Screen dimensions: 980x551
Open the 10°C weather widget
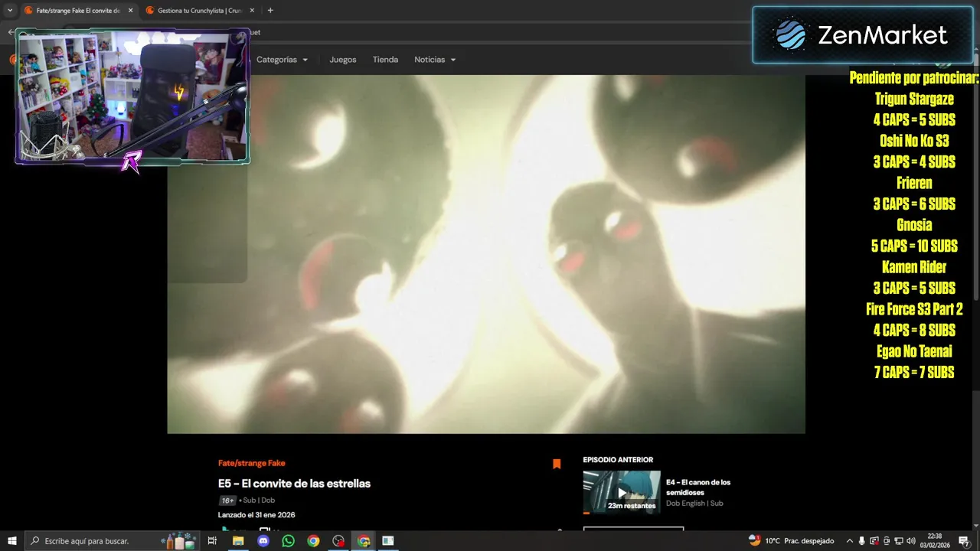click(792, 540)
